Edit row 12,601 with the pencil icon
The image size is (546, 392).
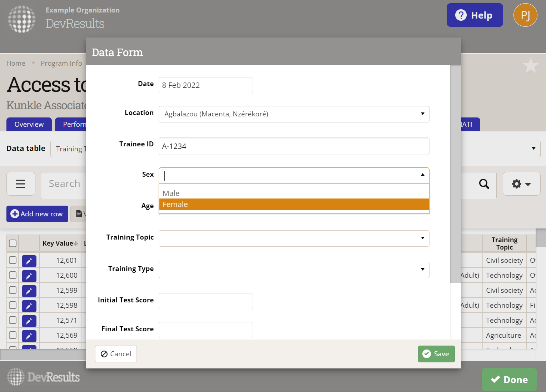[29, 261]
